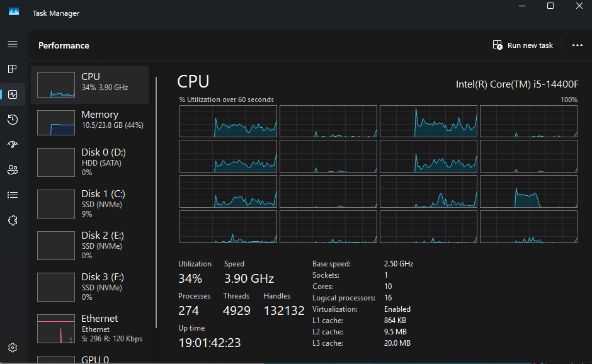
Task: Switch to the Users page icon
Action: [x=13, y=169]
